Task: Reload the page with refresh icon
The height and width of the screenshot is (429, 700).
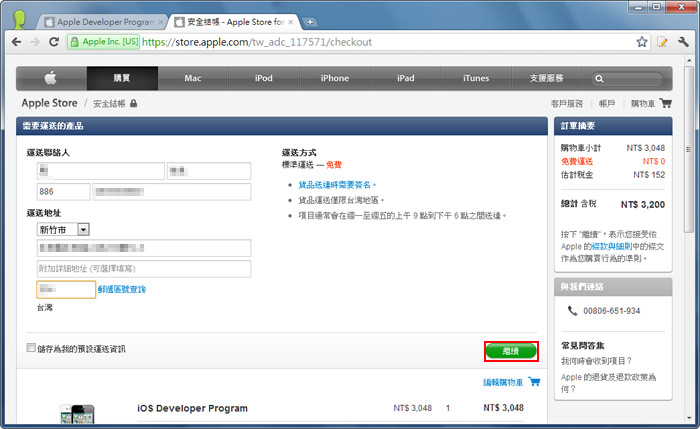Action: coord(54,42)
